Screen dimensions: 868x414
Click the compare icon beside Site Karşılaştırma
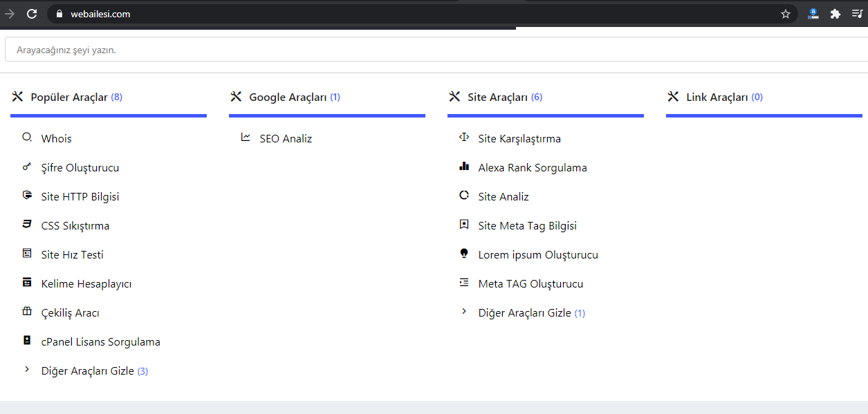464,138
